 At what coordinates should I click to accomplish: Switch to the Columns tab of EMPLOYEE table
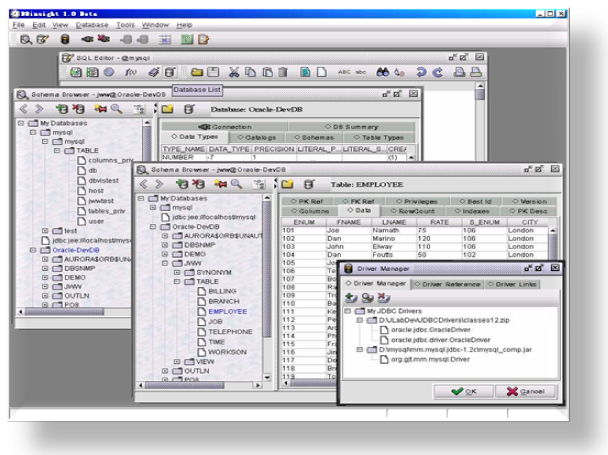click(309, 211)
